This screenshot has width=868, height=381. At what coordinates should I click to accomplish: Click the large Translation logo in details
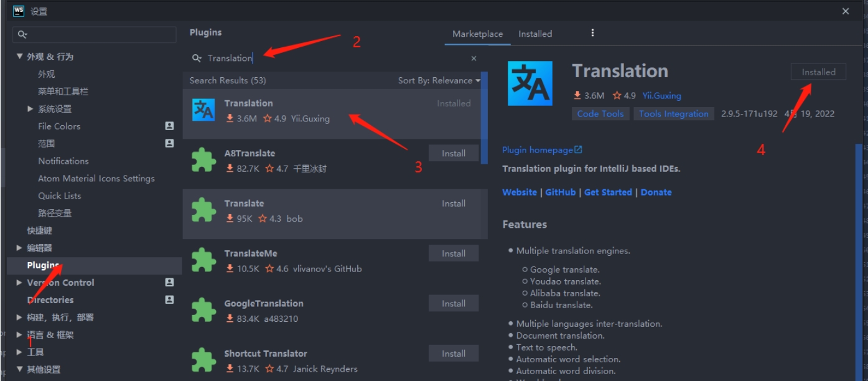pyautogui.click(x=530, y=83)
